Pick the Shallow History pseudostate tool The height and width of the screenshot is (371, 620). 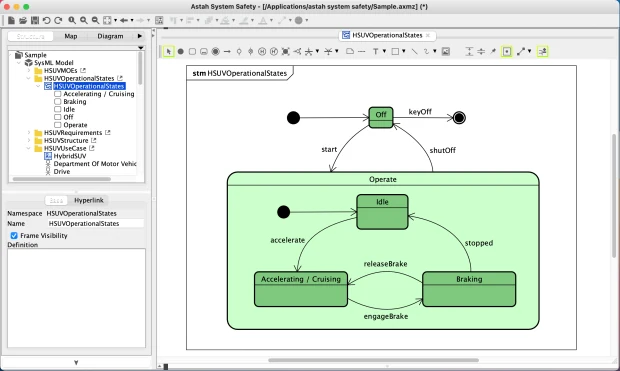tap(262, 51)
